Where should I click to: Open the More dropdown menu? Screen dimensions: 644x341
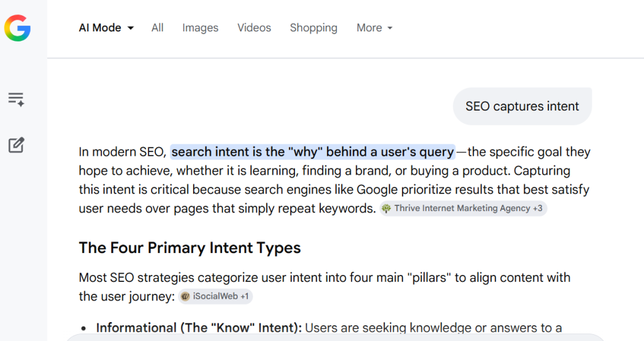pyautogui.click(x=374, y=28)
